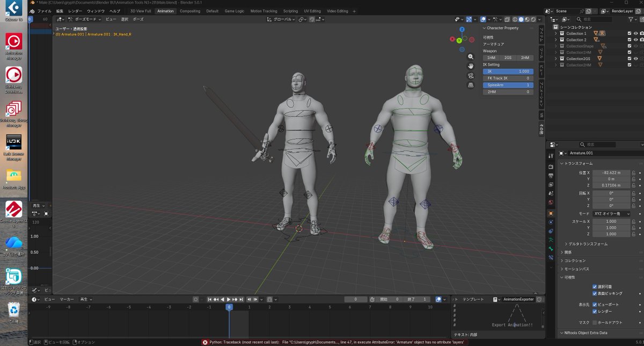Click the 位置 X value field

(x=611, y=172)
